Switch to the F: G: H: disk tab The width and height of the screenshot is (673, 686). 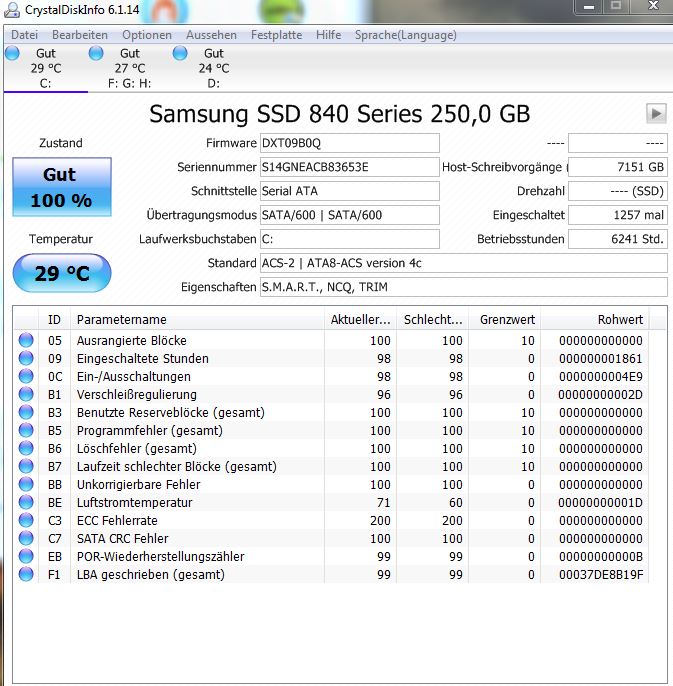[x=130, y=68]
